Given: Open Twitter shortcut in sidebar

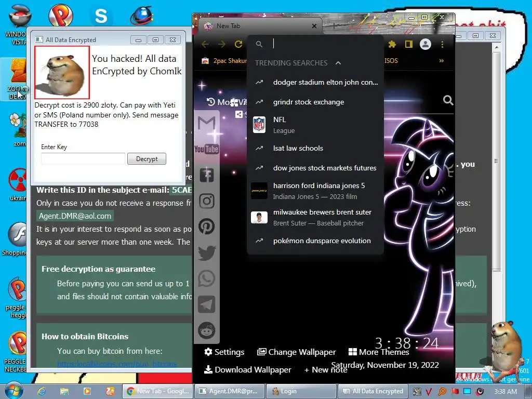Looking at the screenshot, I should pos(207,253).
